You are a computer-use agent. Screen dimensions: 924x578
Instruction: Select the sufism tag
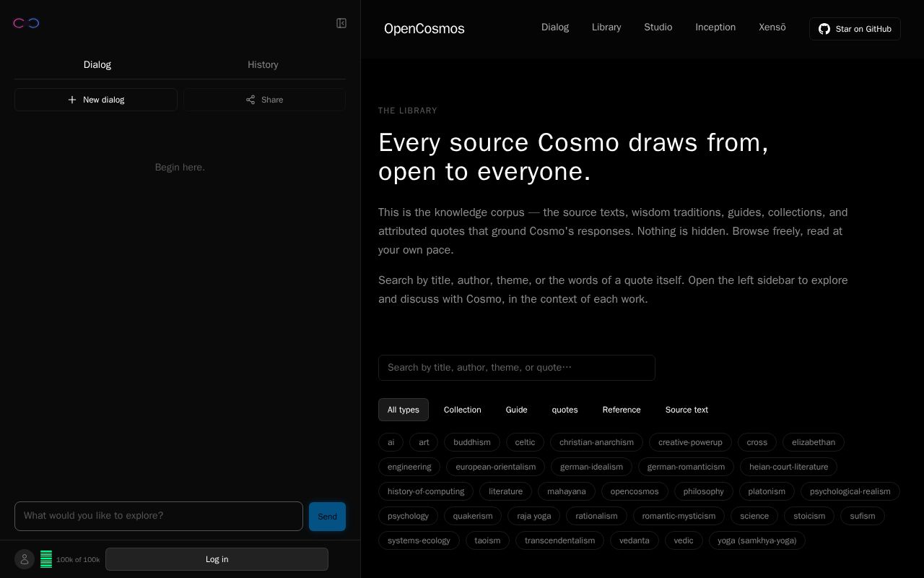coord(863,516)
